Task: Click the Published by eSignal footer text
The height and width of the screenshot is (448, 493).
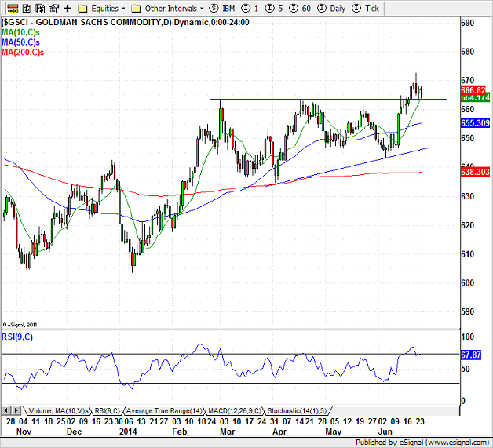Action: [x=422, y=443]
